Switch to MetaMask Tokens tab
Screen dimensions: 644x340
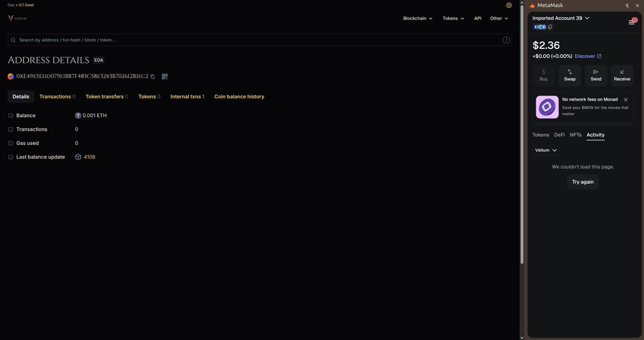541,135
